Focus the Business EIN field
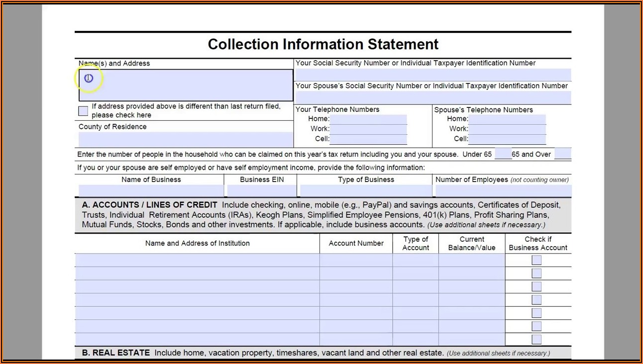The height and width of the screenshot is (364, 643). tap(262, 191)
